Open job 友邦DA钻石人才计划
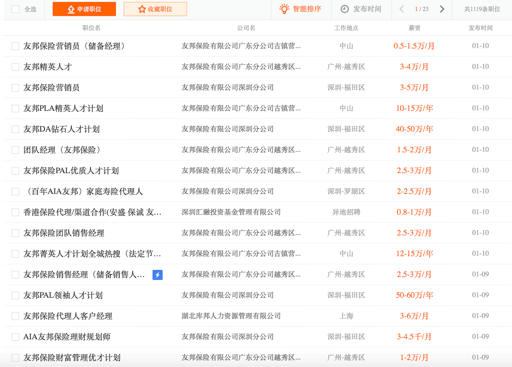 coord(62,129)
